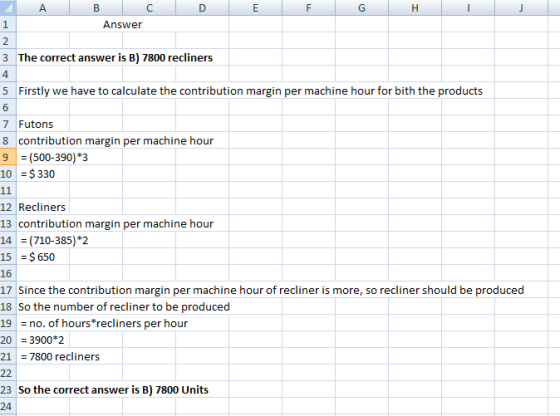The height and width of the screenshot is (416, 560).
Task: Click 'contribution margin per machine hour' in row 13
Action: click(116, 224)
